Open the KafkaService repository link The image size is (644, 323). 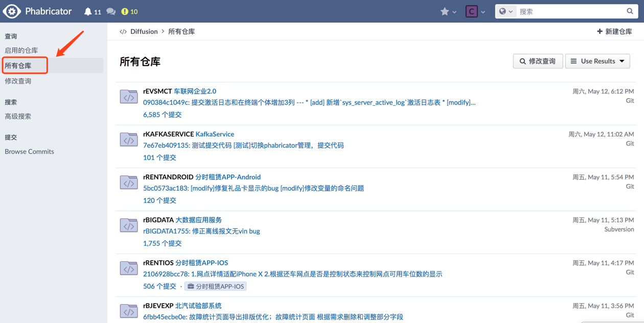click(x=215, y=134)
